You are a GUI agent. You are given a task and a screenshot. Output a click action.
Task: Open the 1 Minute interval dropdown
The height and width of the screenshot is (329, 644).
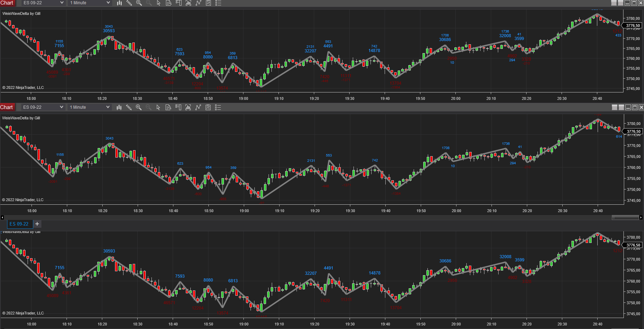[x=89, y=3]
